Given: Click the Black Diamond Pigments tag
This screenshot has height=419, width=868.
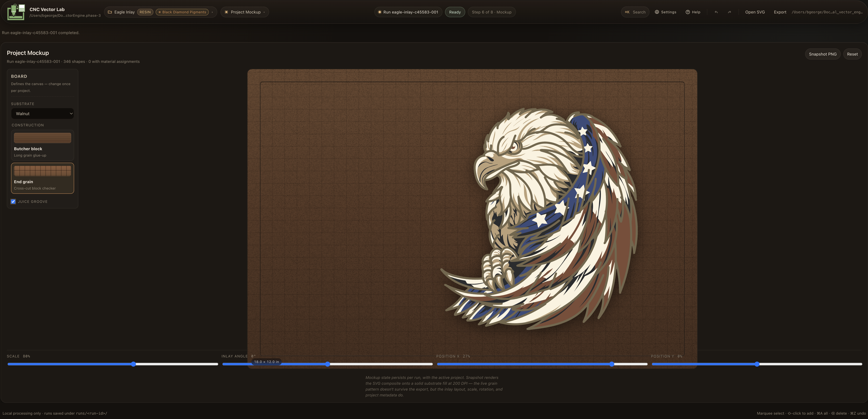Looking at the screenshot, I should (182, 12).
